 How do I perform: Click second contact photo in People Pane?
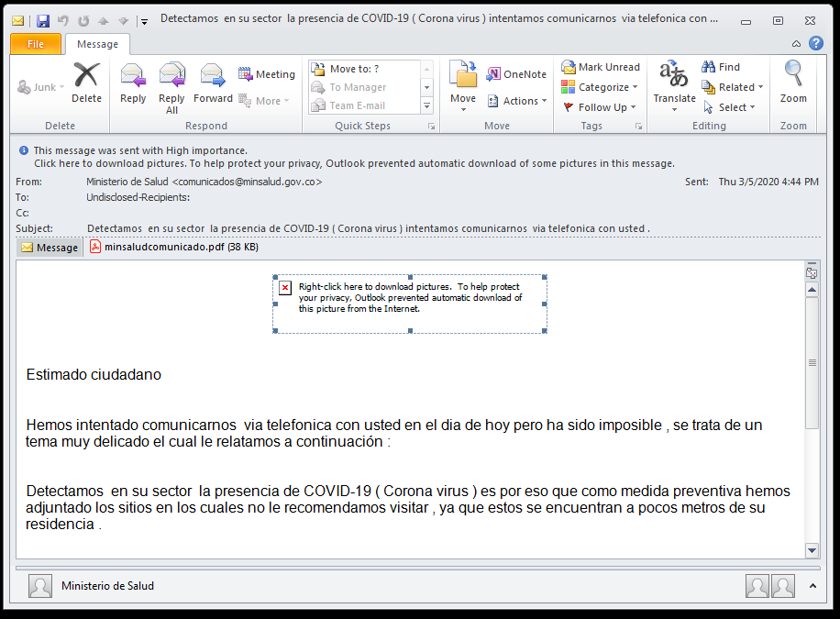coord(782,586)
